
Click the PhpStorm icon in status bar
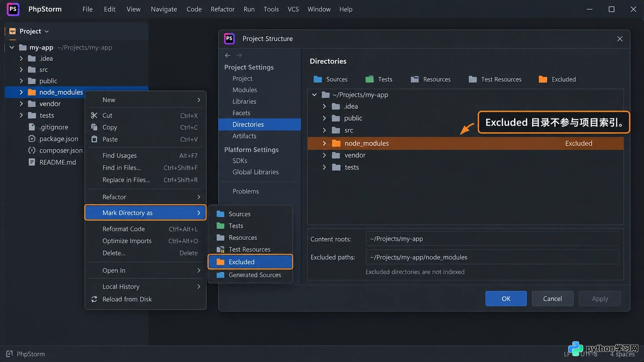point(10,354)
